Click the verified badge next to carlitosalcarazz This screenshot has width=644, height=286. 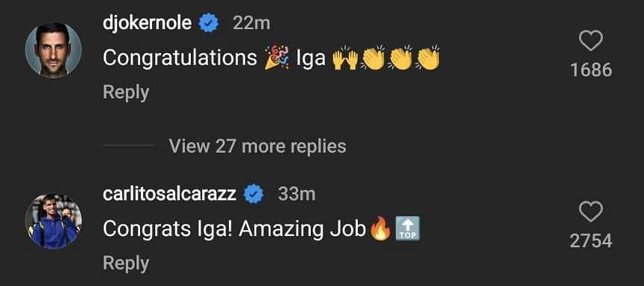click(x=254, y=194)
